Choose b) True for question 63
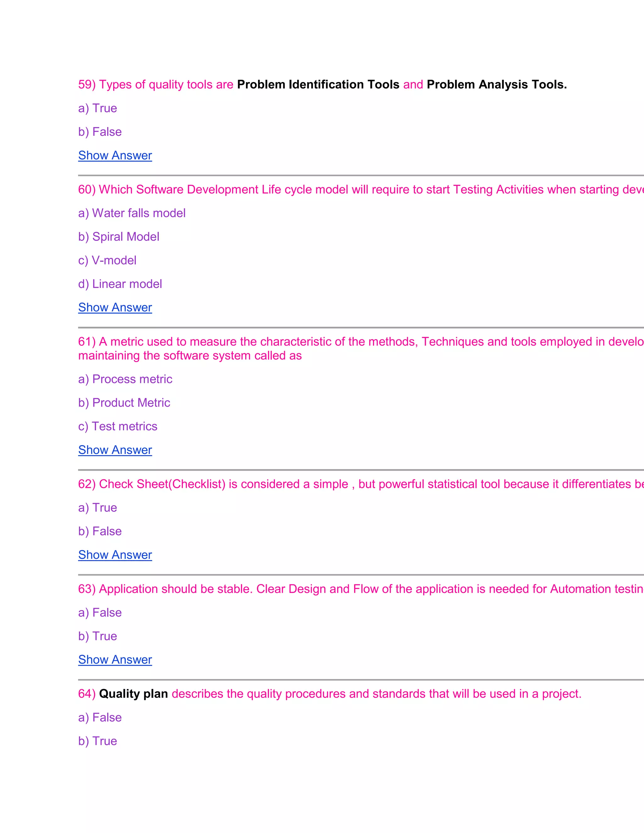644x833 pixels. 98,636
